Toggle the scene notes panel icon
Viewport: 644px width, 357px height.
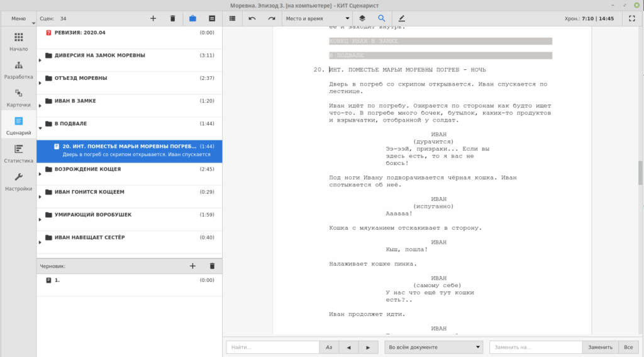pos(212,18)
